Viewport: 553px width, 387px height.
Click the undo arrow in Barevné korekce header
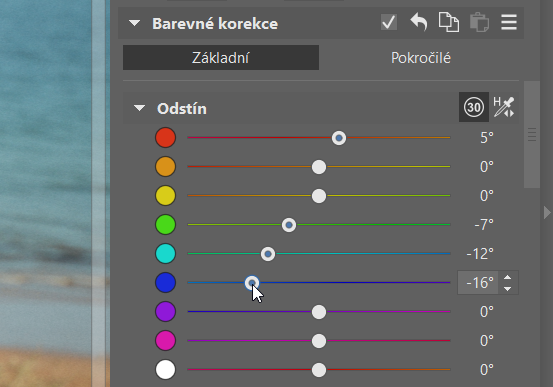pyautogui.click(x=419, y=23)
